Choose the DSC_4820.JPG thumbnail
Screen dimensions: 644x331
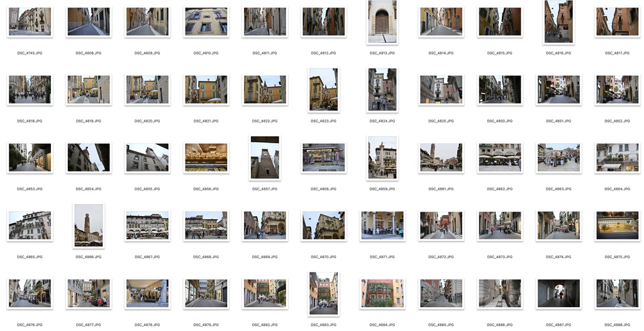147,89
